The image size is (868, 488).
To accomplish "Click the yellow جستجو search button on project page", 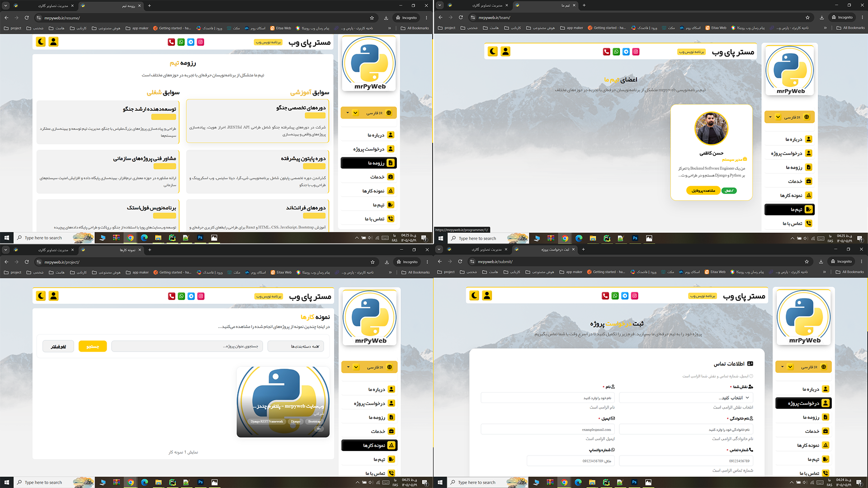I will [x=93, y=347].
